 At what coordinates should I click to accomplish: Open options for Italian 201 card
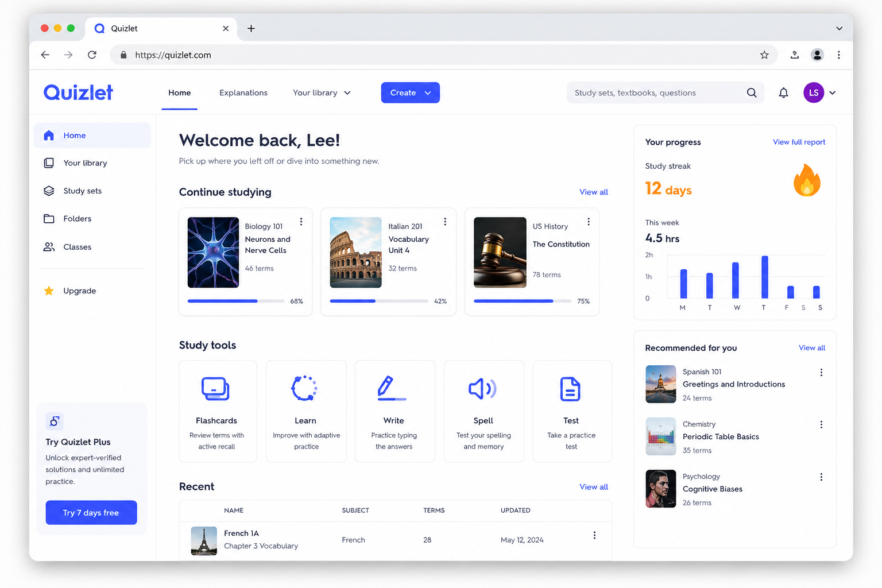click(x=445, y=222)
